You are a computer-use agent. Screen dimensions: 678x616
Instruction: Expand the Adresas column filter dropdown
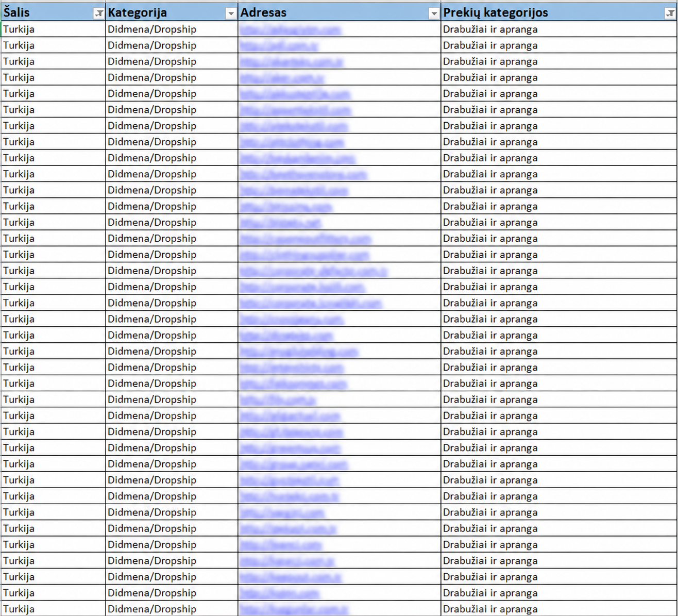click(434, 14)
